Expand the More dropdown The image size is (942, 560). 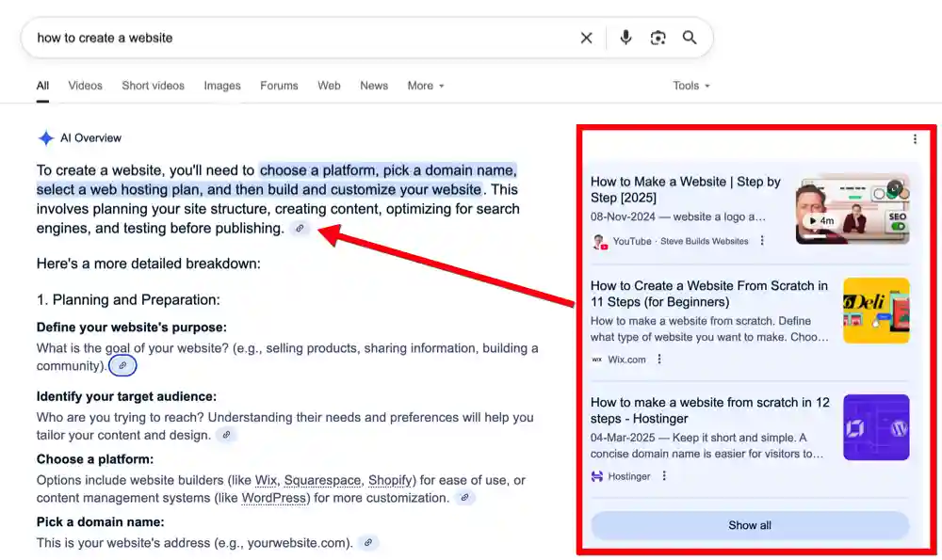[426, 86]
